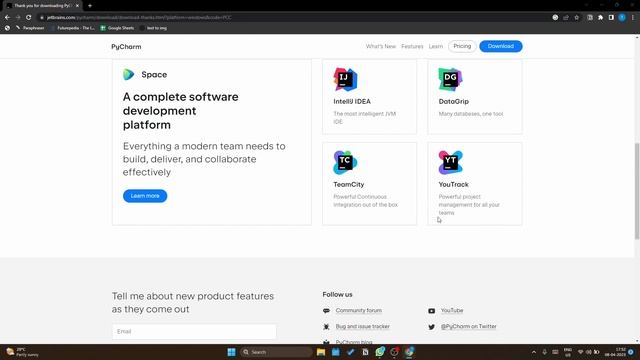Image resolution: width=640 pixels, height=360 pixels.
Task: Open WhatsApp from the taskbar
Action: point(380,352)
